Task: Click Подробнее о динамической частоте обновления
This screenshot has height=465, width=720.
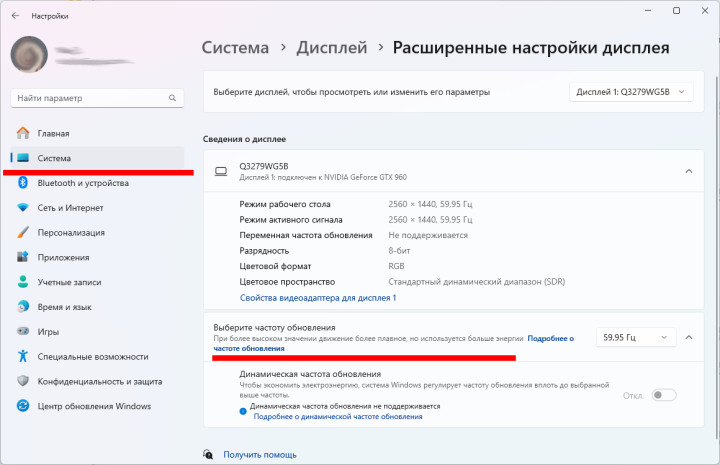Action: 337,417
